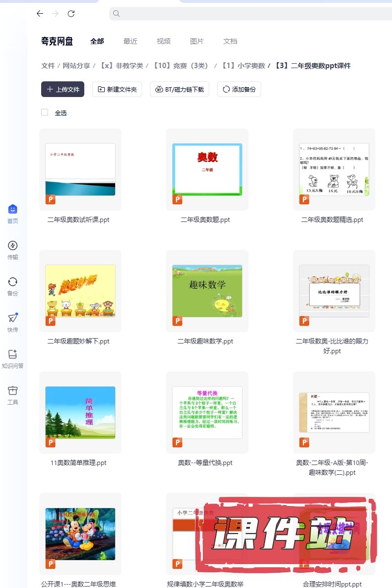This screenshot has height=588, width=392.
Task: Click the BT/磁力链下载 button
Action: (180, 89)
